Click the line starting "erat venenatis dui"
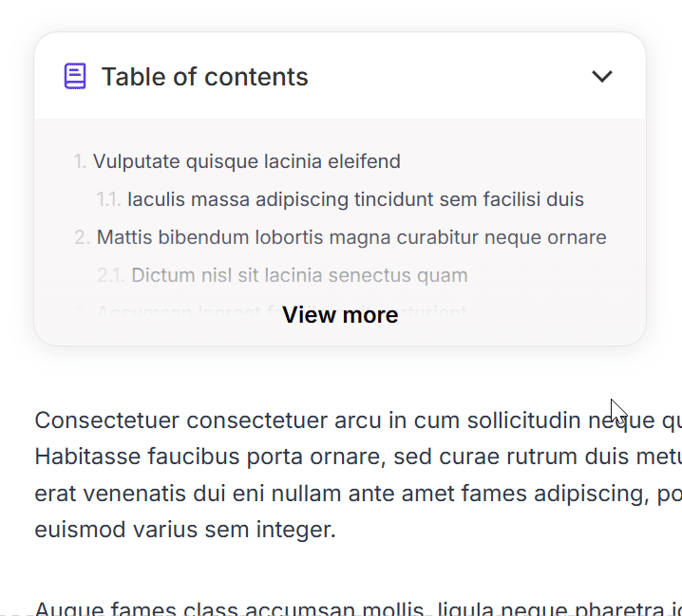This screenshot has width=682, height=616. (x=285, y=494)
